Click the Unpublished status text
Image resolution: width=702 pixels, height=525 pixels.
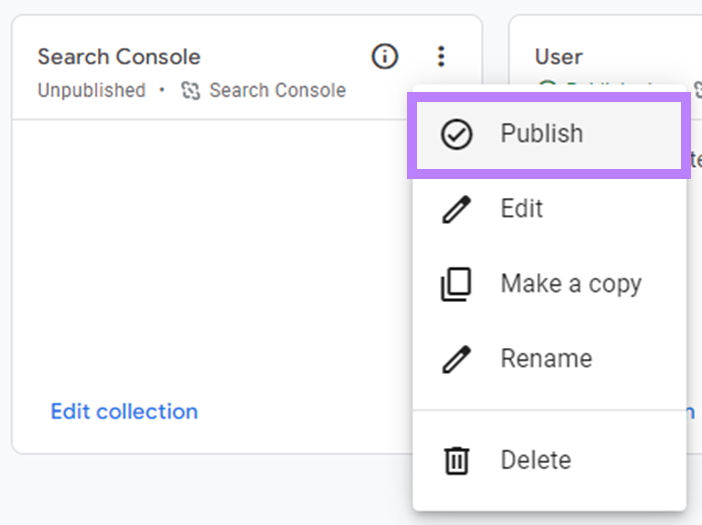click(91, 90)
